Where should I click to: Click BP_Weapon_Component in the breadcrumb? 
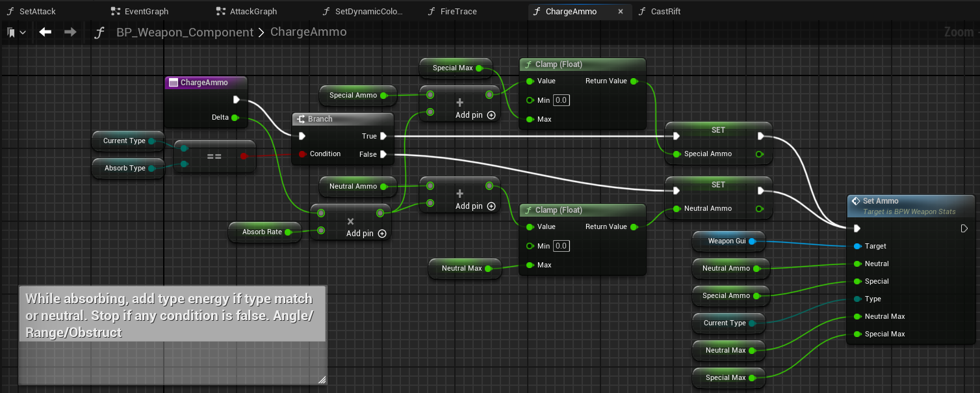185,32
